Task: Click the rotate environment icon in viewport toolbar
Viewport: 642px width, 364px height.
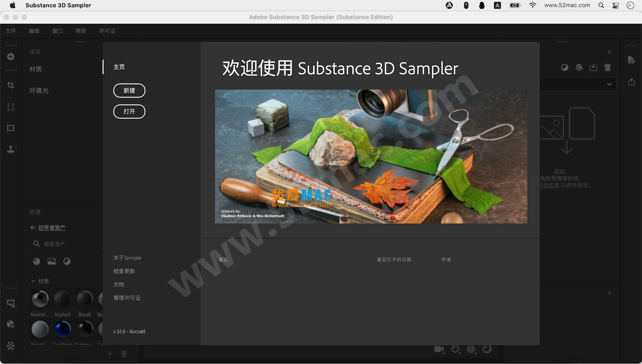Action: [455, 349]
